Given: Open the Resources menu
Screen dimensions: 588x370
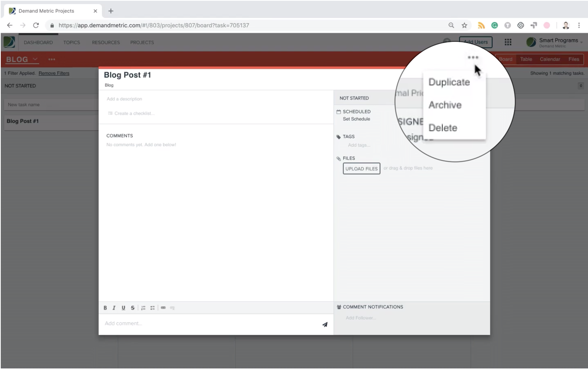Looking at the screenshot, I should point(106,43).
